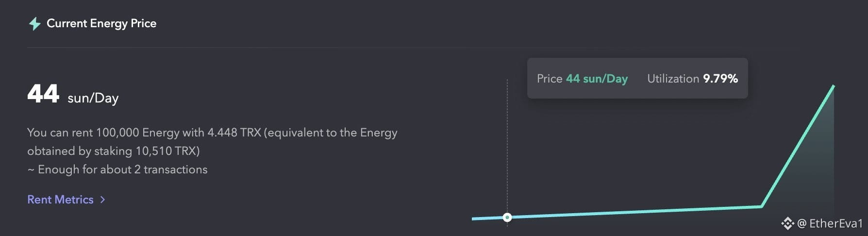Click the sun/Day unit label
The width and height of the screenshot is (868, 236).
coord(93,98)
